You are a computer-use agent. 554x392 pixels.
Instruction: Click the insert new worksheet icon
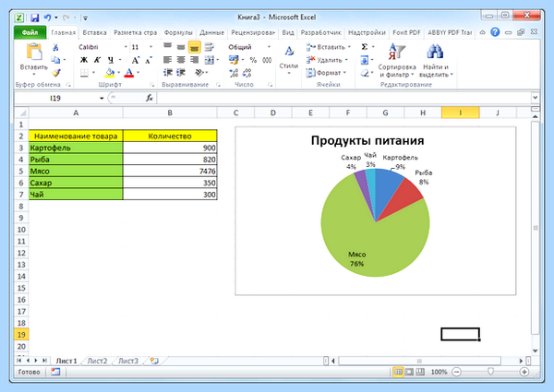pos(154,361)
